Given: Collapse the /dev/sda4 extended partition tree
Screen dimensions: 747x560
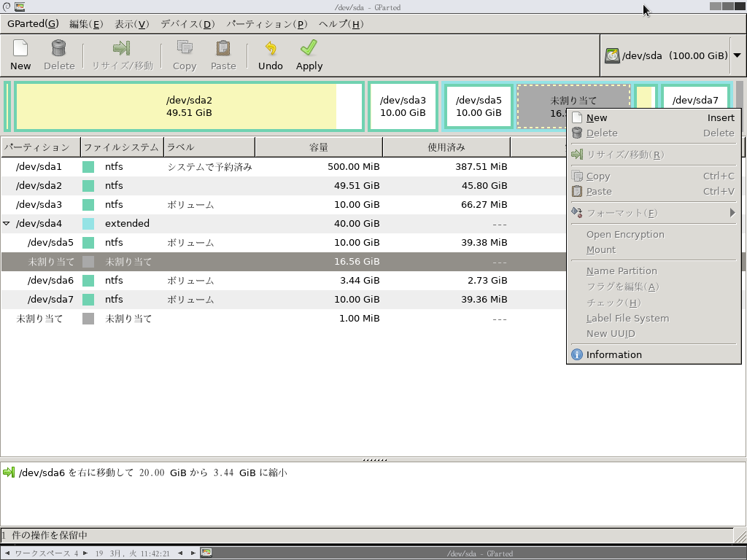Looking at the screenshot, I should (x=7, y=223).
